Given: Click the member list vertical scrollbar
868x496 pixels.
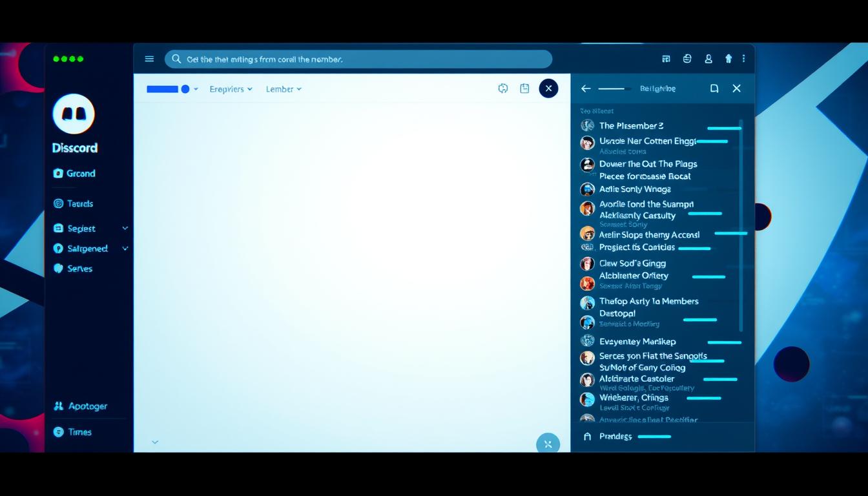Looking at the screenshot, I should (x=741, y=226).
